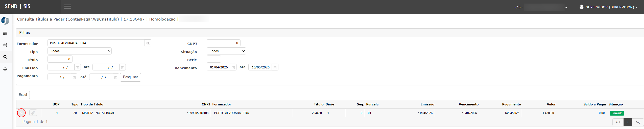
Task: Open calendar picker for Pagamento end date
Action: (x=116, y=77)
